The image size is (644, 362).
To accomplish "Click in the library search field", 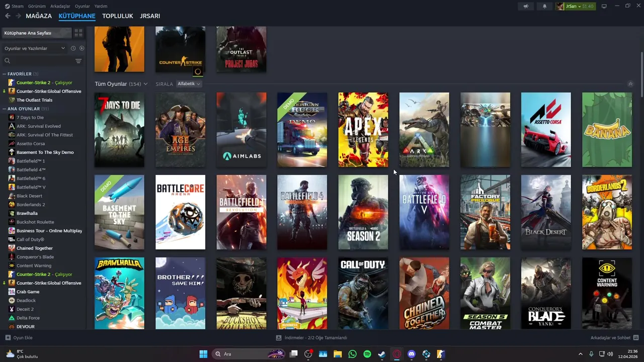I will click(42, 61).
